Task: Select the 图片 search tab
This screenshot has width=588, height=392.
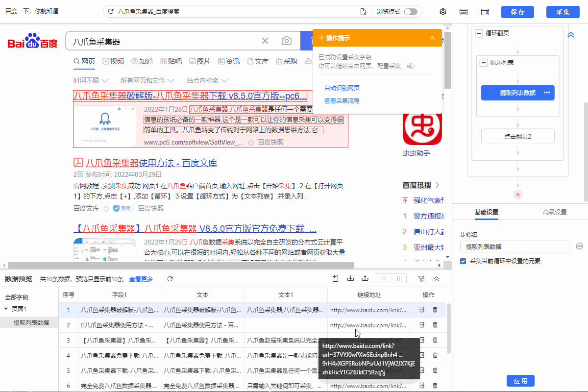Action: click(x=200, y=61)
